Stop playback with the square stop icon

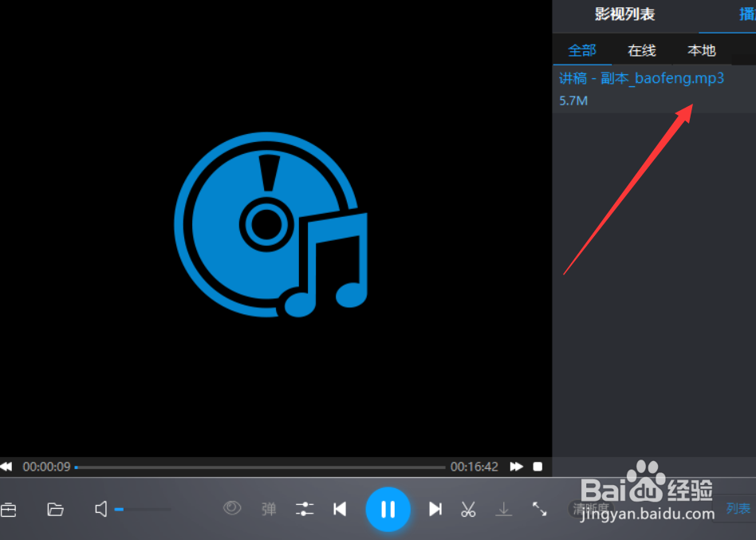tap(537, 467)
